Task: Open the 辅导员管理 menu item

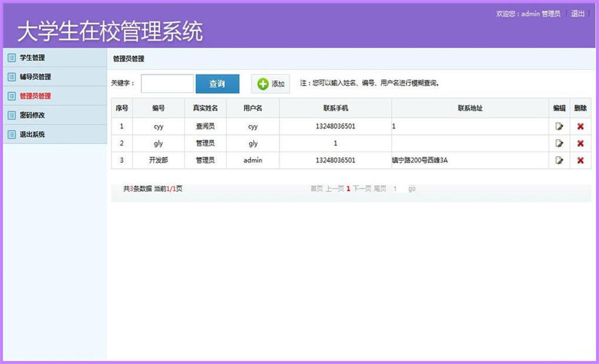Action: pos(55,77)
